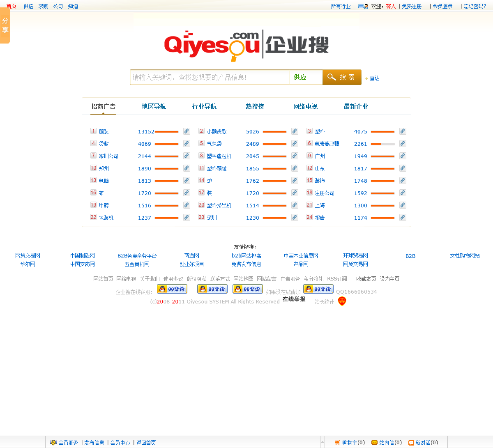
Task: Click 知道 in the top navigation
Action: pyautogui.click(x=73, y=6)
